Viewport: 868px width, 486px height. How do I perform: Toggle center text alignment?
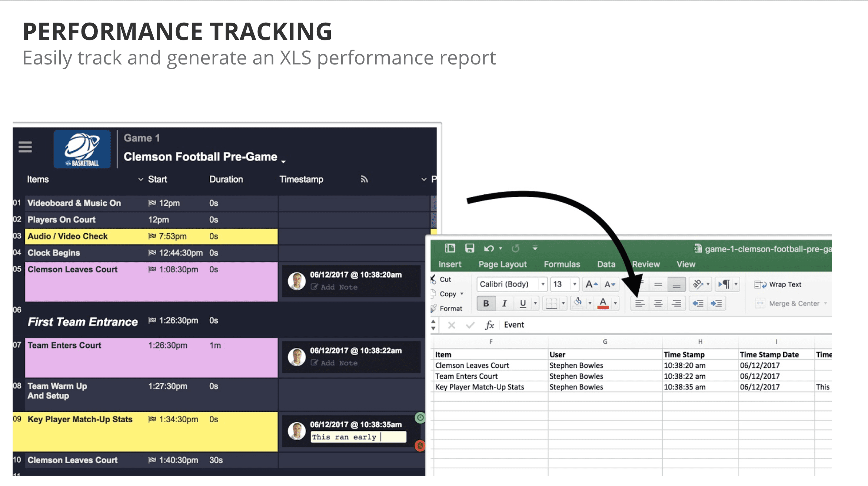(658, 303)
